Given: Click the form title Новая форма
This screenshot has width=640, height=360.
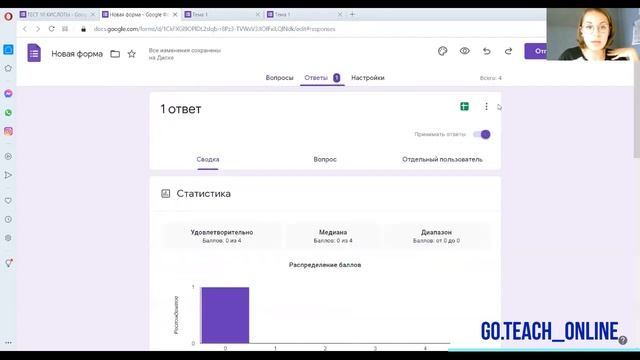Looking at the screenshot, I should coord(77,54).
